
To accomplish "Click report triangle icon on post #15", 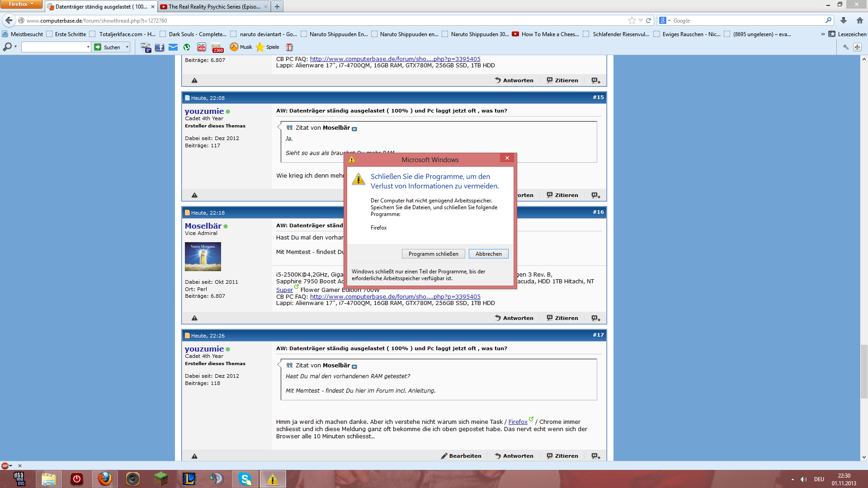I will [194, 195].
